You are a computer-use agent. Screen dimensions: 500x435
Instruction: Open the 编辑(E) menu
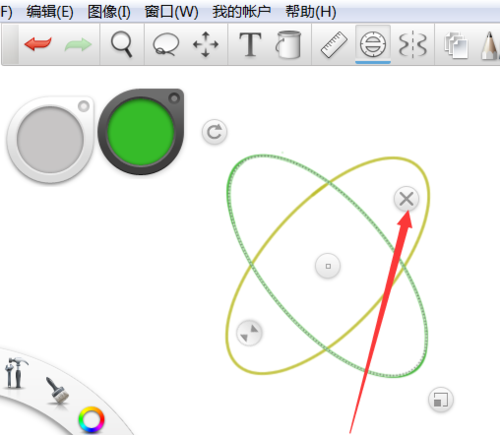click(x=50, y=12)
